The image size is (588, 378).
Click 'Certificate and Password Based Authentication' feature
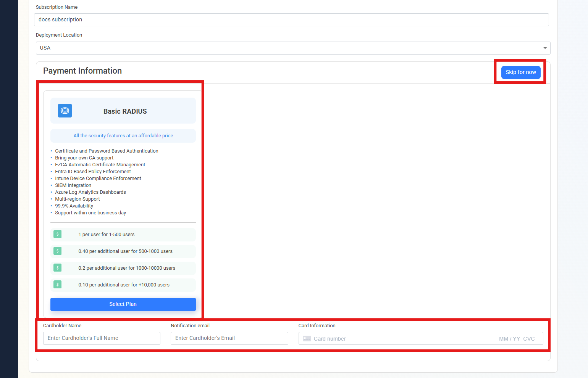(x=107, y=151)
